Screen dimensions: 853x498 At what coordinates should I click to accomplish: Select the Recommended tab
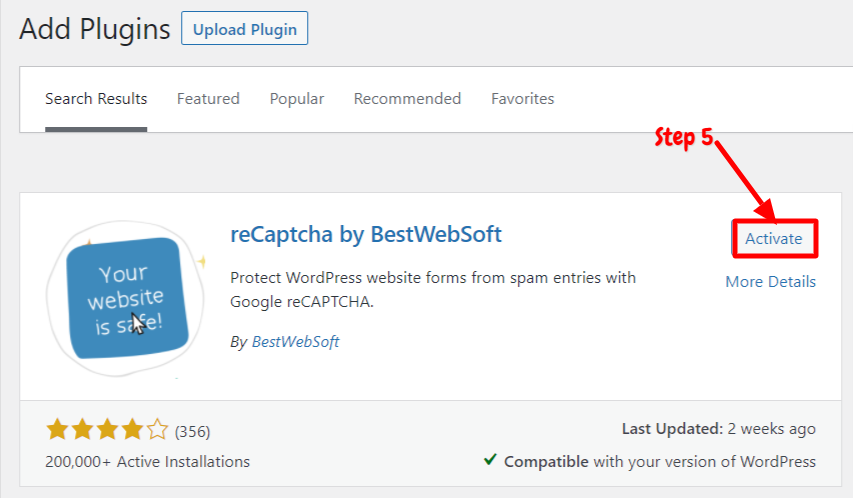(x=407, y=99)
